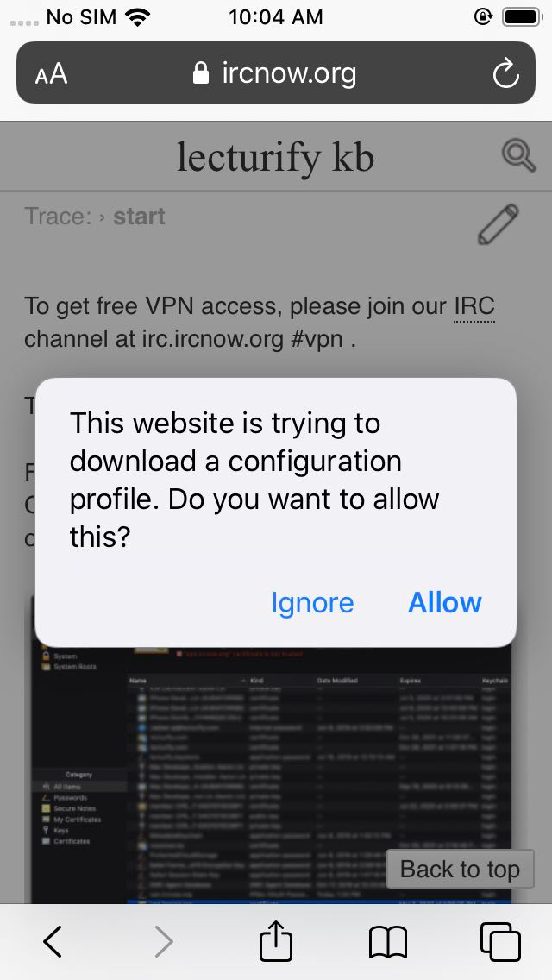
Task: Tap the ircnow.org address bar
Action: (x=276, y=72)
